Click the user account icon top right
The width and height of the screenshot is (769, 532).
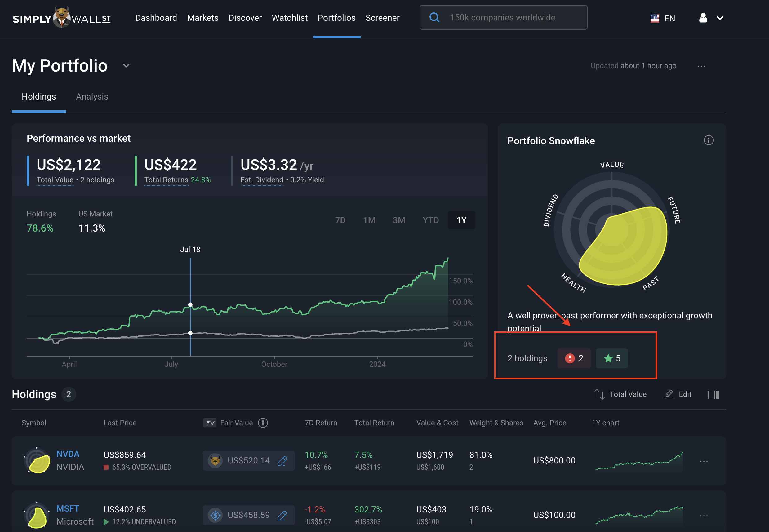point(703,18)
